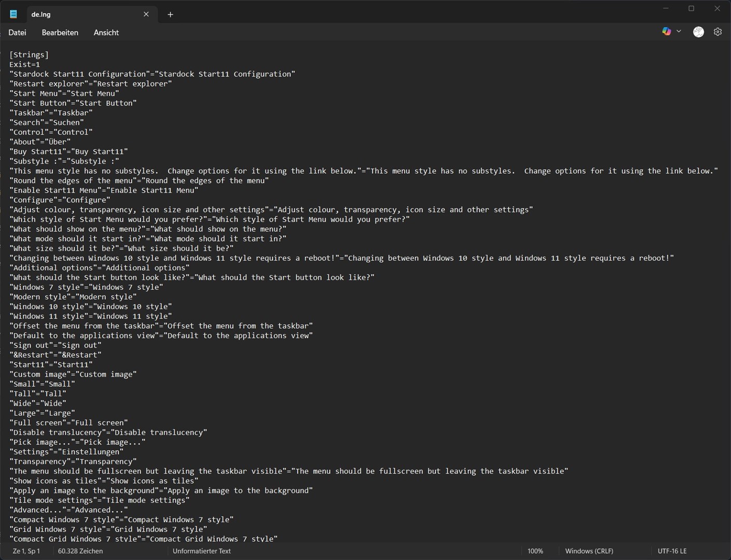Open the account profile icon
Image resolution: width=731 pixels, height=560 pixels.
(x=698, y=32)
